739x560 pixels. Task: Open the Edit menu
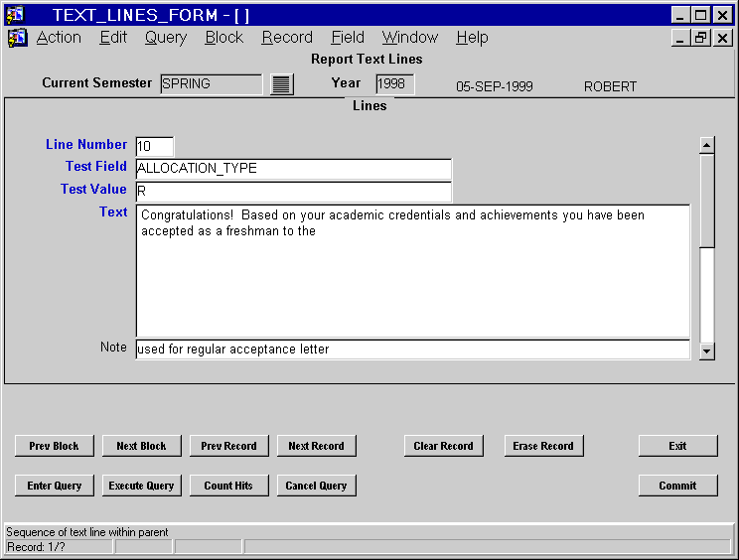pos(113,37)
